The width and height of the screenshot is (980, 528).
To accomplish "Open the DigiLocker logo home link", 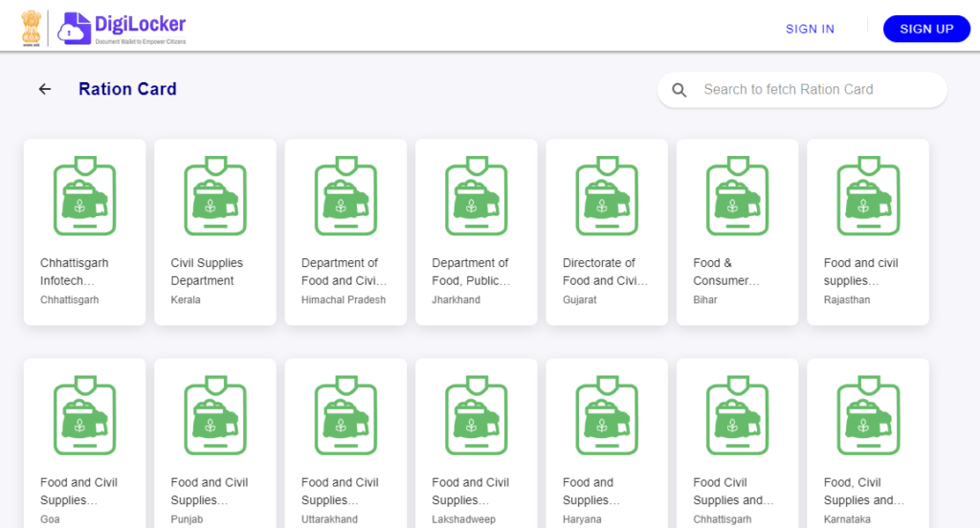I will point(122,28).
